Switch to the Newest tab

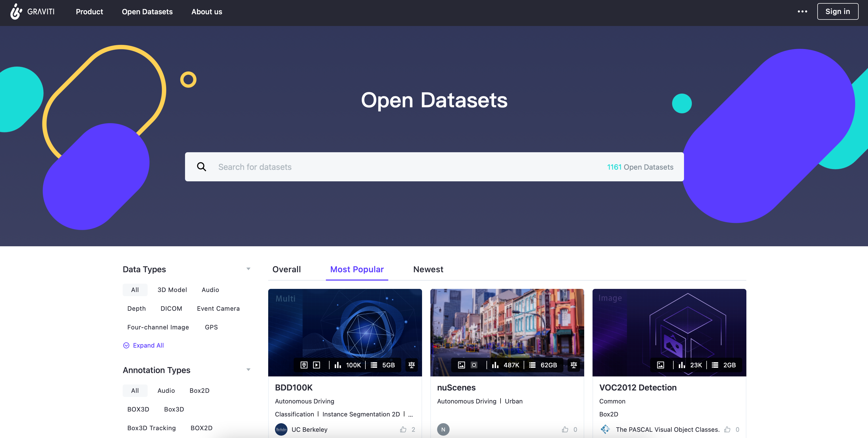[428, 269]
